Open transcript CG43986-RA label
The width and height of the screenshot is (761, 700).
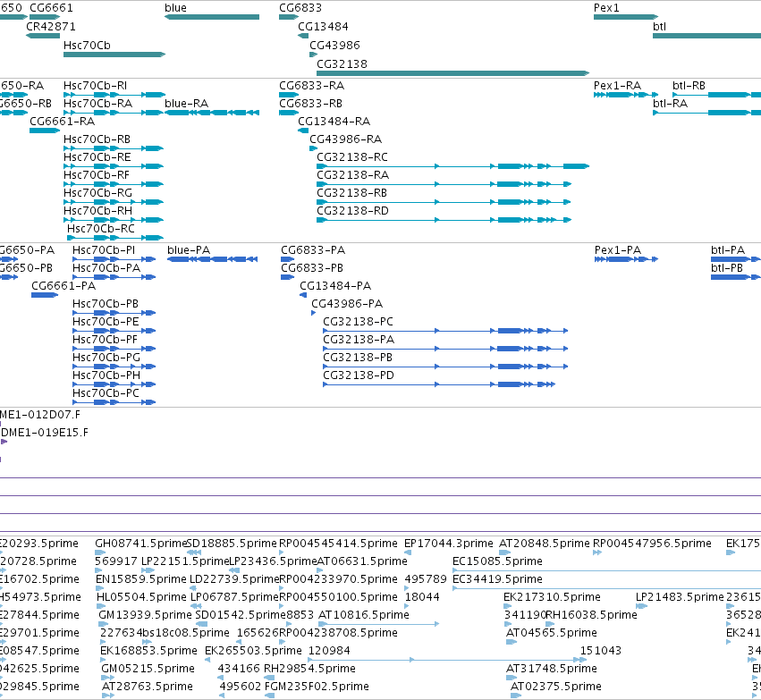tap(345, 139)
